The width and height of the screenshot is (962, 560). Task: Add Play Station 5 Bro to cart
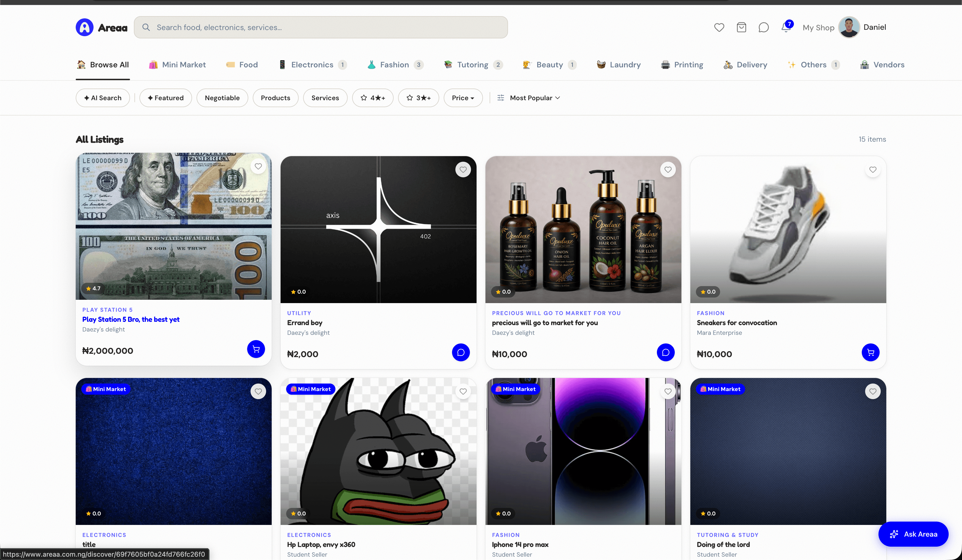[256, 349]
